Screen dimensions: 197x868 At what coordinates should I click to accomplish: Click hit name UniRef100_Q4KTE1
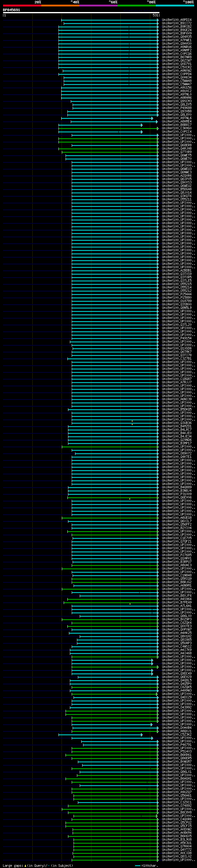click(x=176, y=457)
